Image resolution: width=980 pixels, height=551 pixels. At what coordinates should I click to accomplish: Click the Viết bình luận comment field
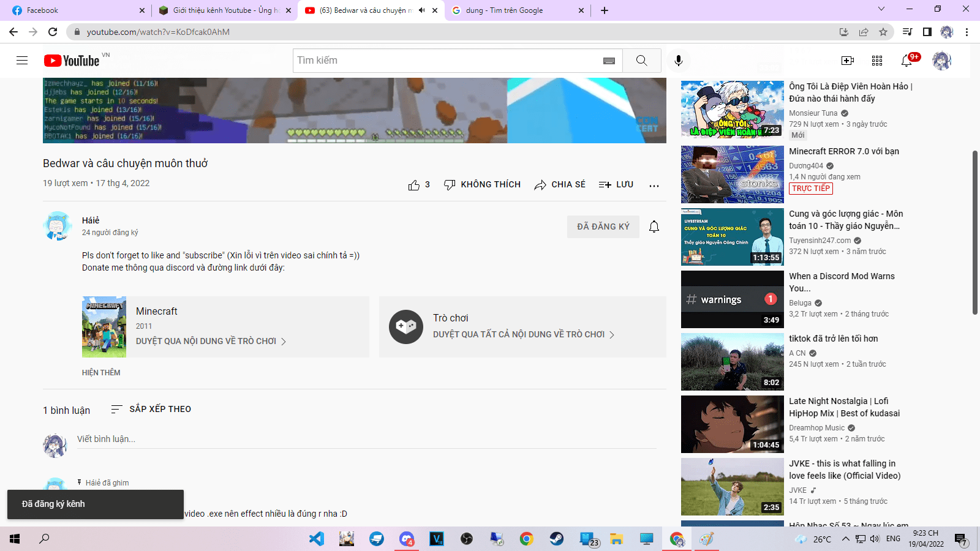click(366, 439)
